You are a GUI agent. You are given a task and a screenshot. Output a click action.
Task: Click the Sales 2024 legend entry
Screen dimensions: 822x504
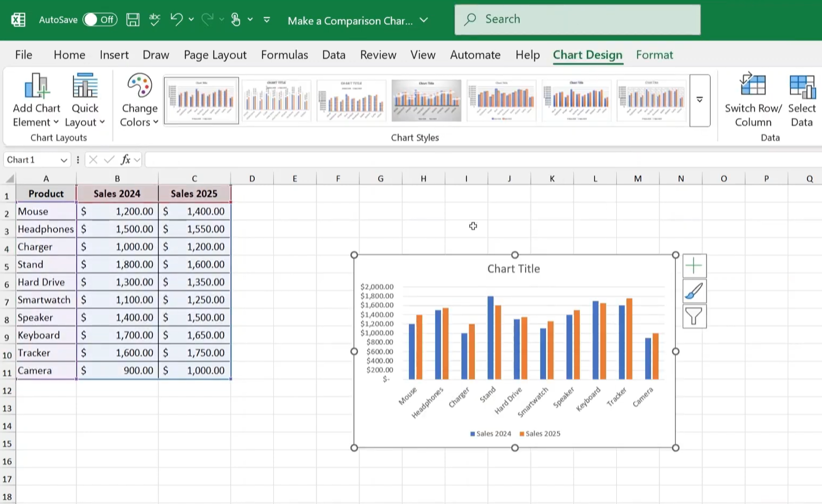coord(491,434)
